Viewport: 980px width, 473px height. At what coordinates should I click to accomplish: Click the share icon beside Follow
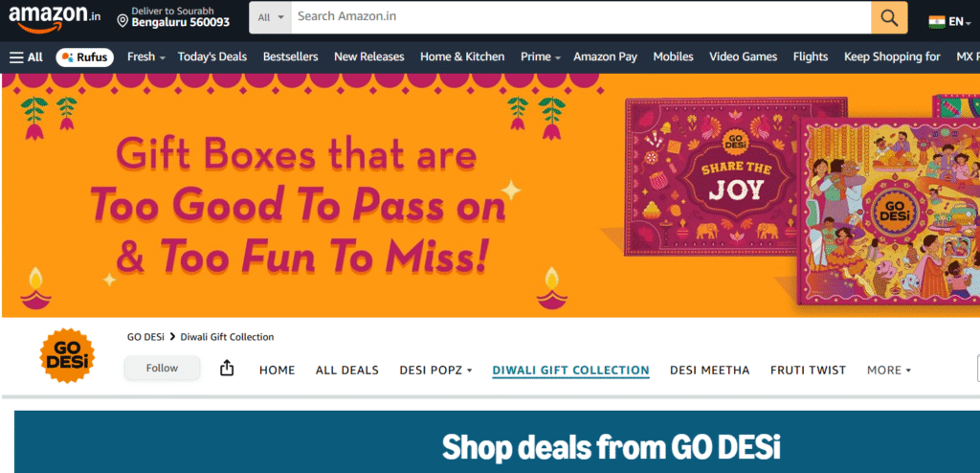227,369
